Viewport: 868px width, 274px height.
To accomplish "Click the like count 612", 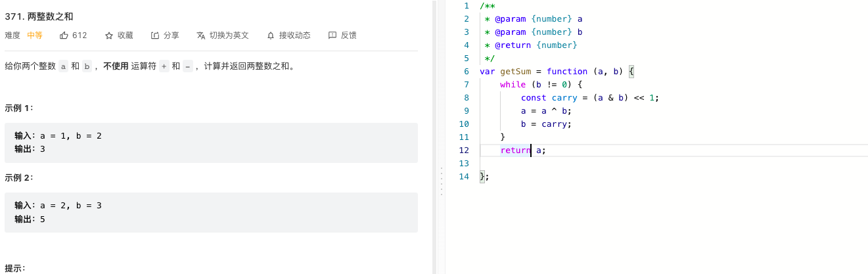I will [x=80, y=35].
